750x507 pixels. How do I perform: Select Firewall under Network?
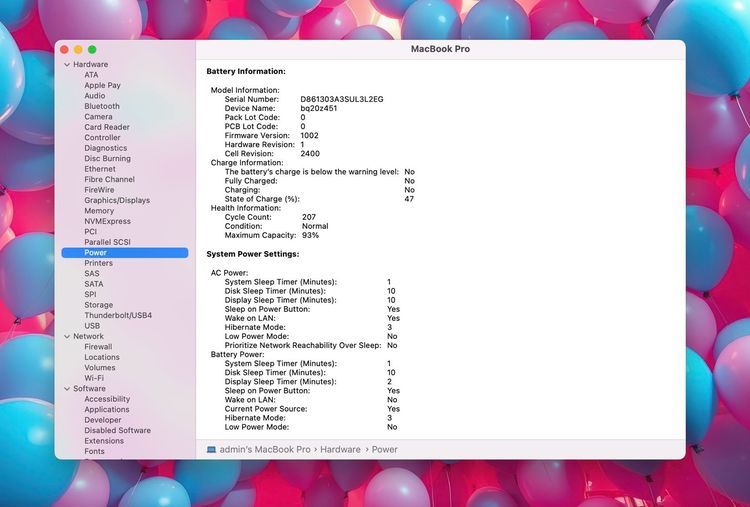98,347
